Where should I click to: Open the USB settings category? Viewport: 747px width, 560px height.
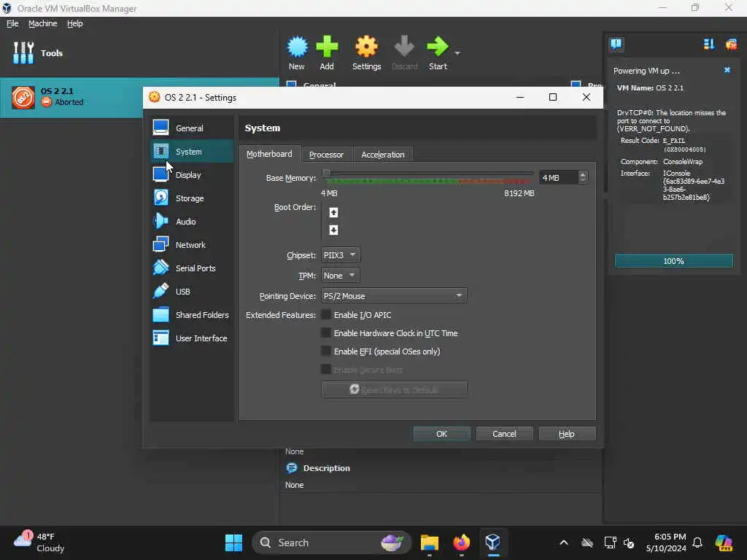(x=192, y=292)
